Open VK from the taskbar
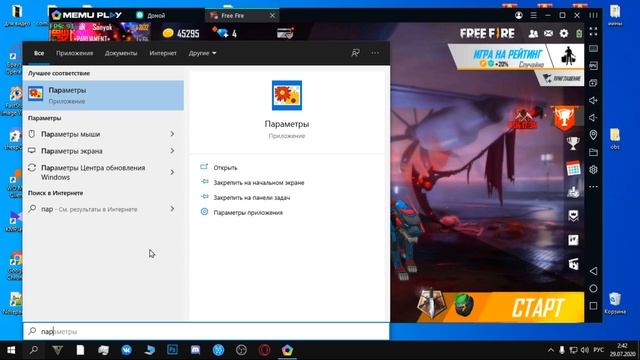Viewport: 640px width, 360px height. [x=127, y=350]
